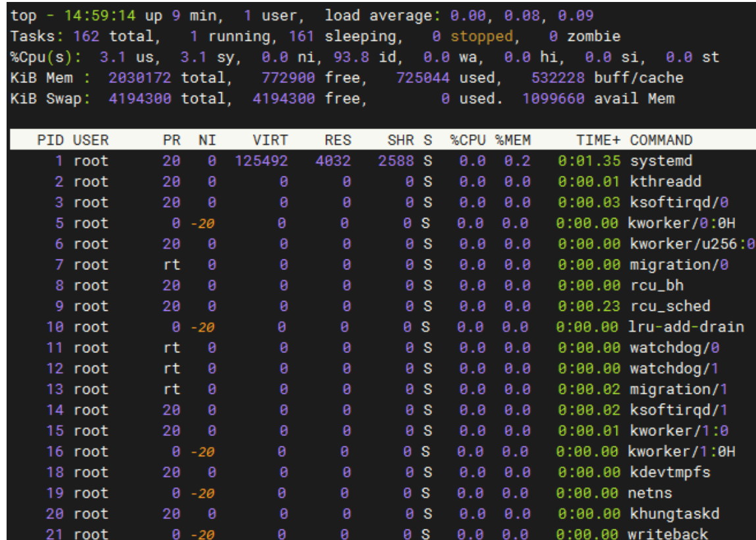Select the kthreadd process name

[665, 181]
